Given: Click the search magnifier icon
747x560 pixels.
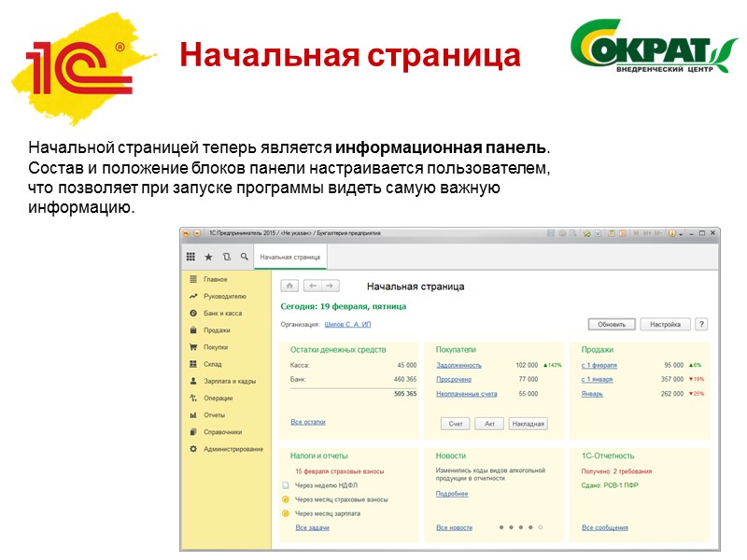Looking at the screenshot, I should coord(244,257).
